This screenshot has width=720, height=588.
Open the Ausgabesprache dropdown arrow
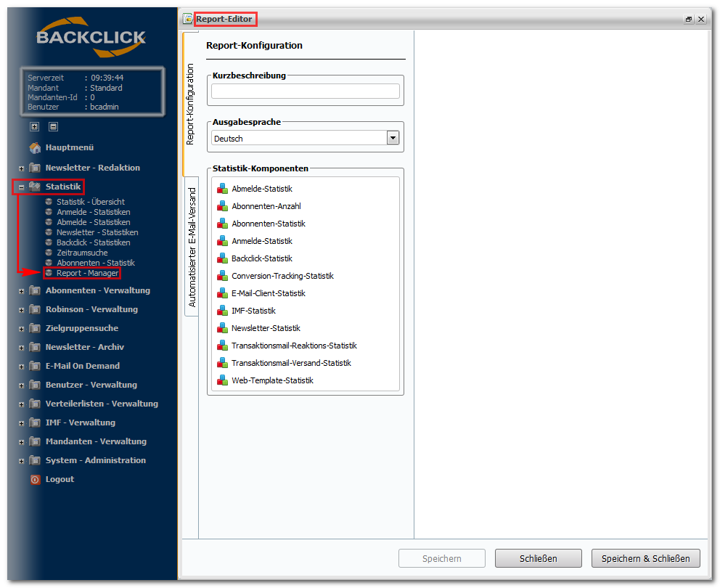pos(393,138)
